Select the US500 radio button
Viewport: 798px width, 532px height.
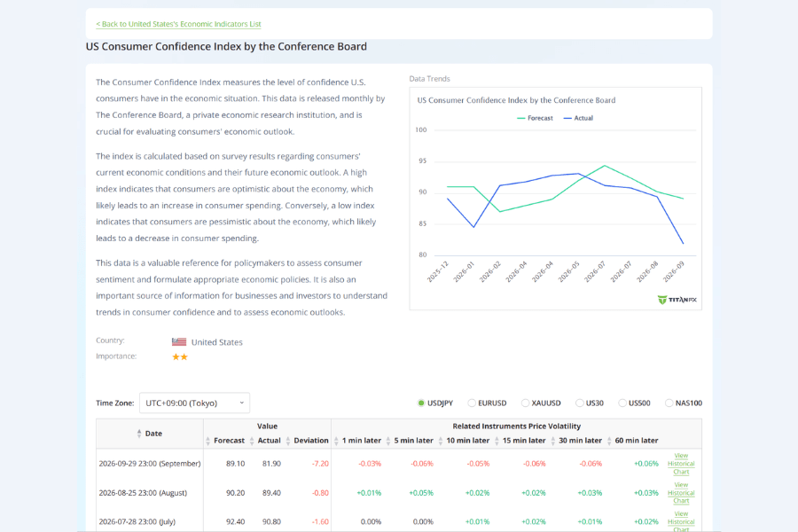(x=622, y=403)
